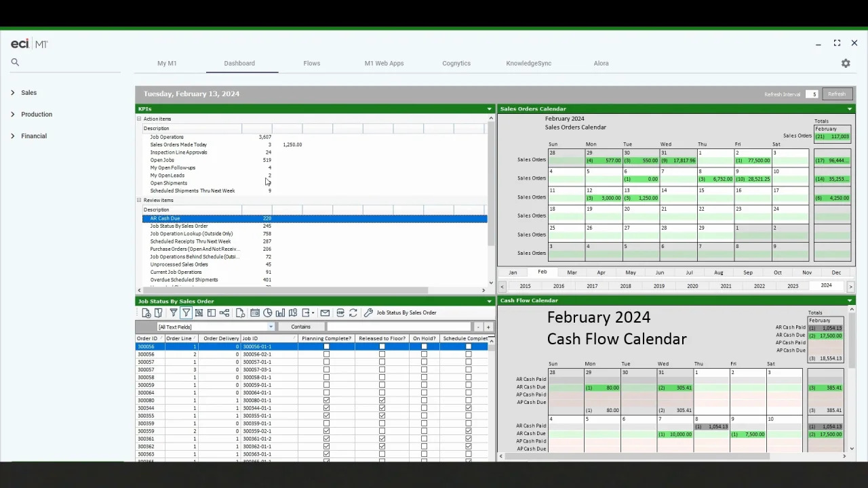Click the wrench icon next to Job Status By Sales Order
This screenshot has width=868, height=488.
(x=369, y=312)
